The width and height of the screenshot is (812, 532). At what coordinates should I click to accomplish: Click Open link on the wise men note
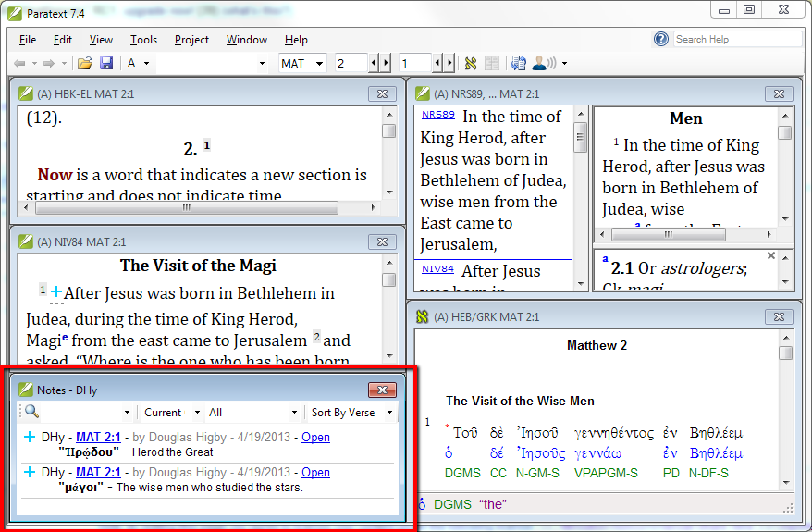coord(316,473)
